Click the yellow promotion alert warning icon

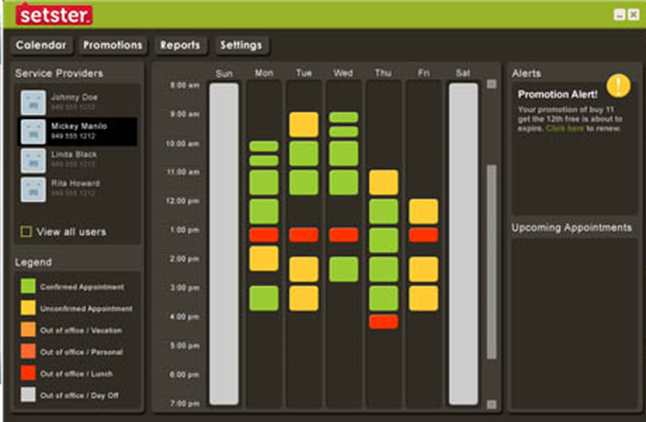coord(619,86)
